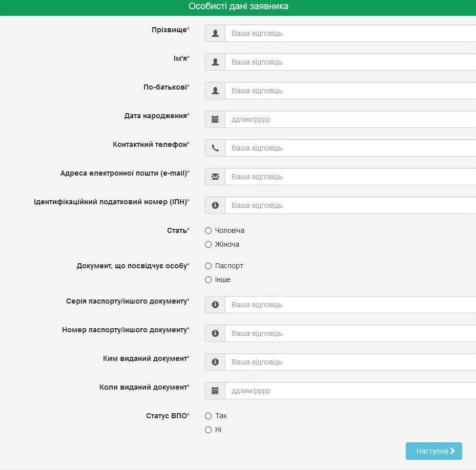Go to next page with Наступна button
This screenshot has height=470, width=476.
click(x=434, y=451)
